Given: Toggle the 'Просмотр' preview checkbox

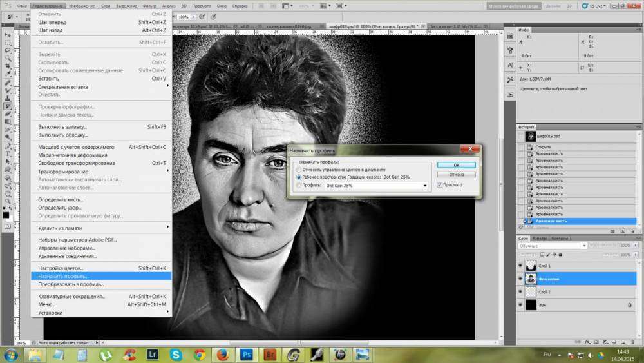Looking at the screenshot, I should tap(440, 185).
